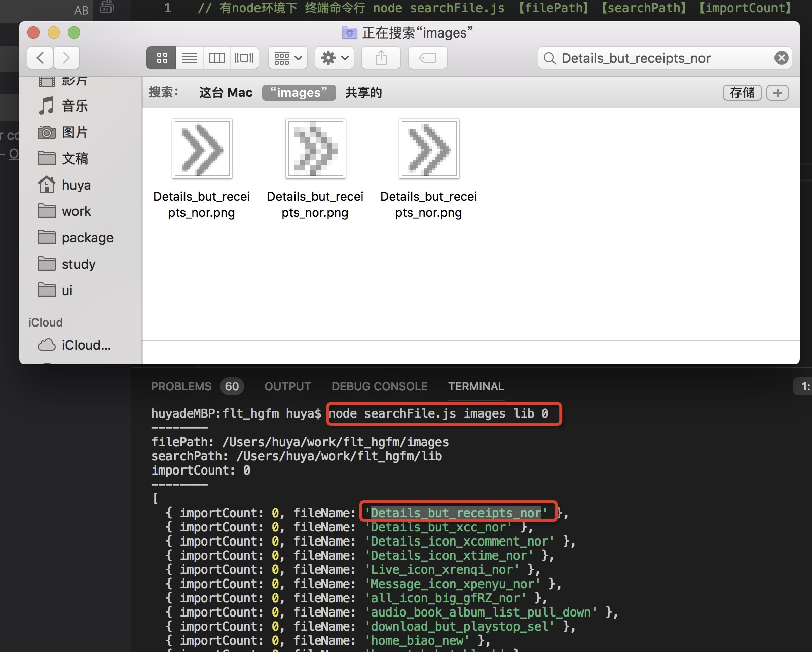Click the 'Details_icon_xtime_nor' fileName in terminal
812x652 pixels.
[449, 556]
